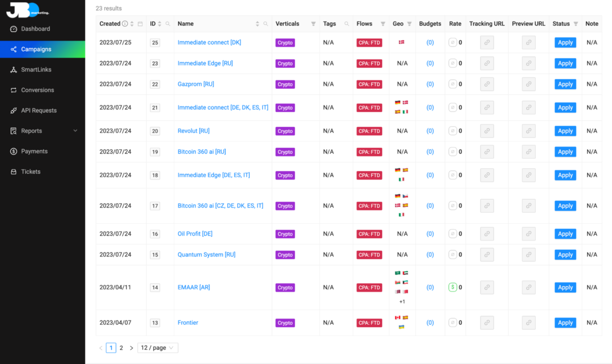Open preview URL for Frontier campaign
The height and width of the screenshot is (364, 612).
(x=529, y=323)
